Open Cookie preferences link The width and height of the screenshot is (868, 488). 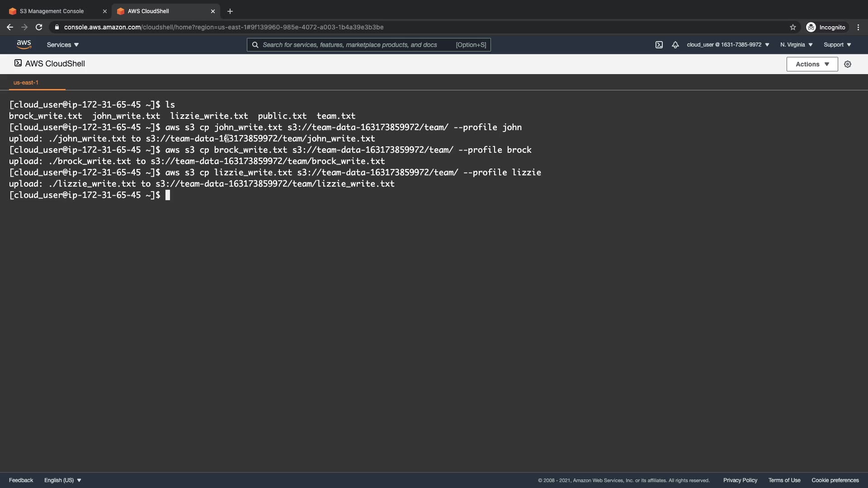[x=835, y=480]
